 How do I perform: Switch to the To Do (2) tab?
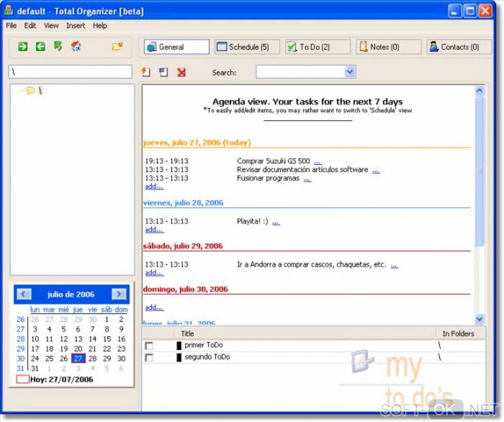[318, 47]
